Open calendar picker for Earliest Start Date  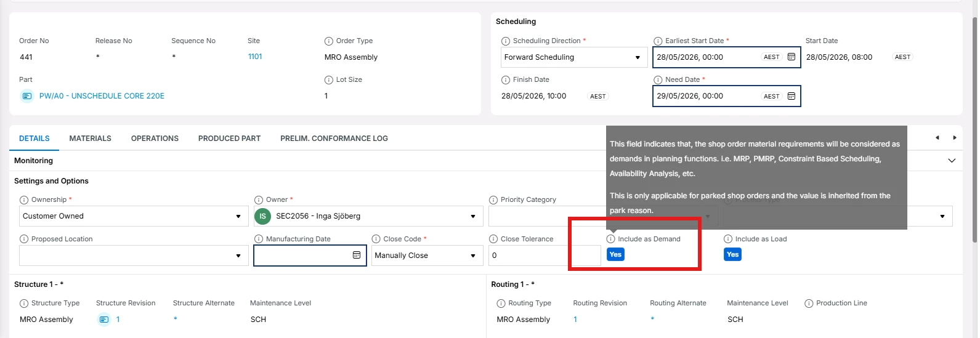792,57
